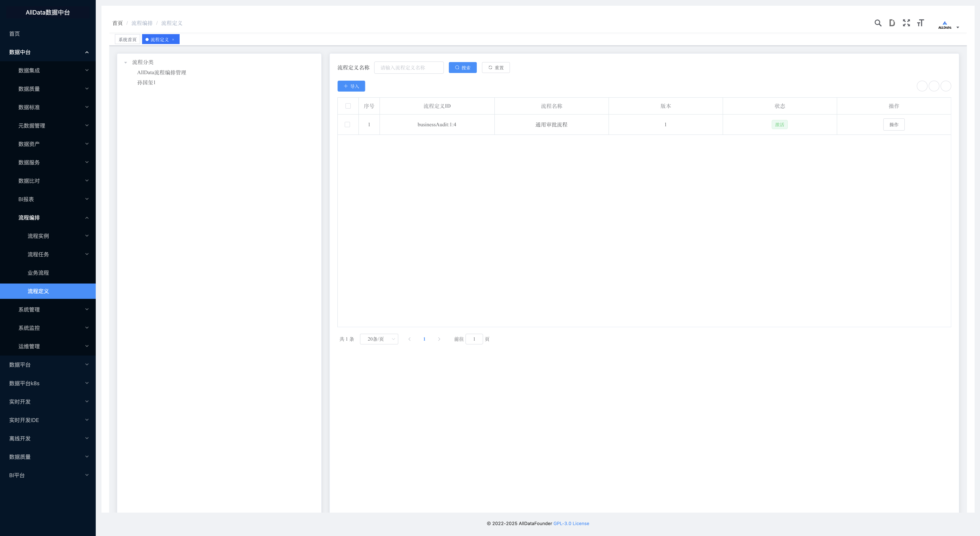980x536 pixels.
Task: Focus the 流程定义名称 input field
Action: (x=409, y=68)
